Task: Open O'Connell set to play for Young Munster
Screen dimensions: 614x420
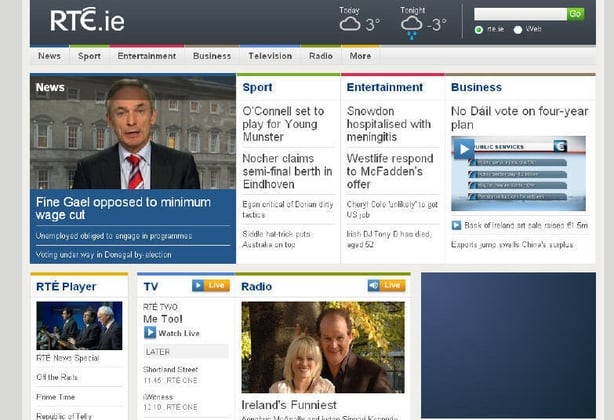Action: (283, 124)
